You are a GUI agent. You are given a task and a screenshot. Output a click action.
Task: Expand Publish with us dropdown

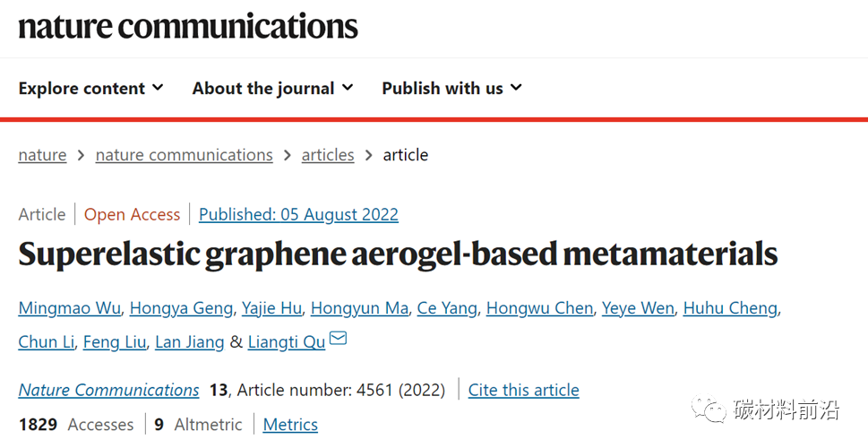(x=451, y=88)
